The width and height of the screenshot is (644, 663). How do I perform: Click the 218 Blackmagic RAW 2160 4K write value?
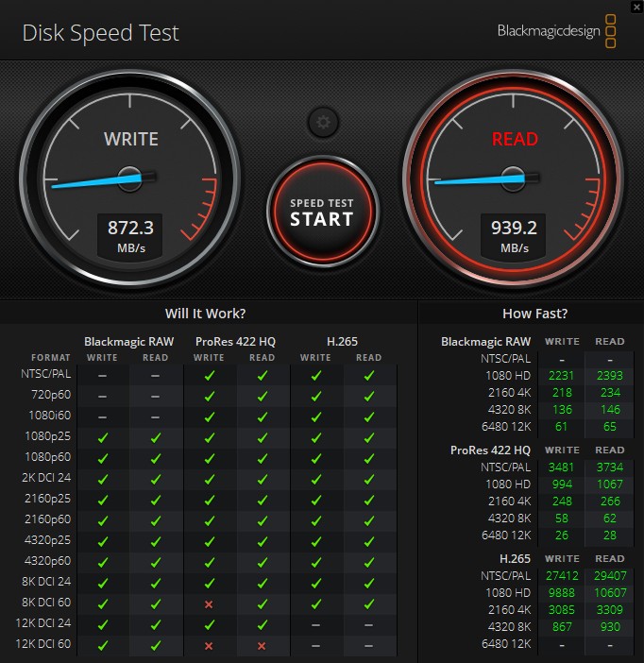tap(562, 392)
